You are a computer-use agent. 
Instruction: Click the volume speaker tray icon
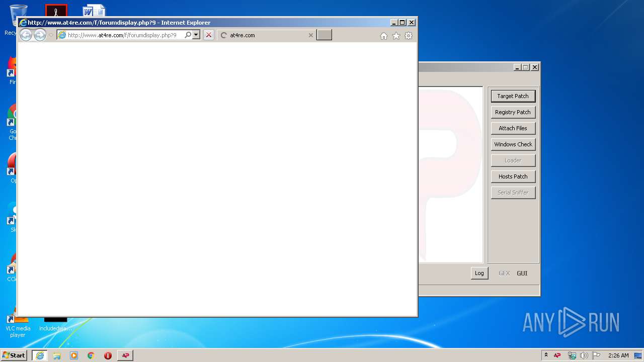pos(584,355)
